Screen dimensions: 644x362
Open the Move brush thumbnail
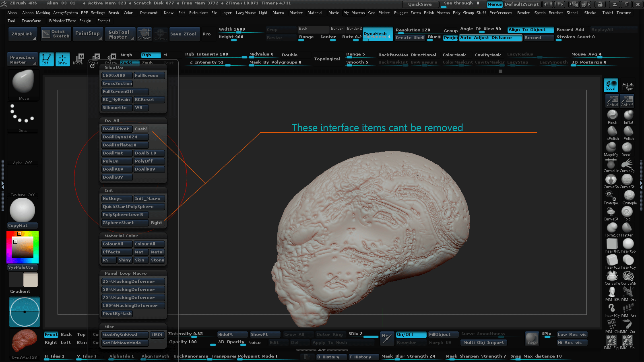23,82
